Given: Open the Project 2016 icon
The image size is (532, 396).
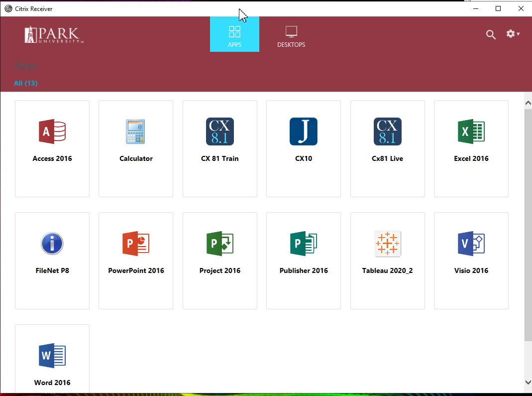Looking at the screenshot, I should tap(220, 244).
